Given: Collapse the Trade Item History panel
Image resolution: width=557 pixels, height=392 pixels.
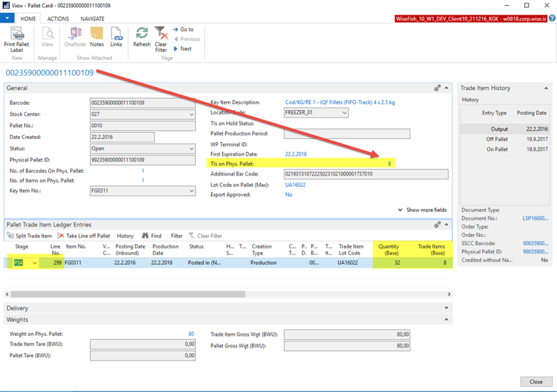Looking at the screenshot, I should tap(546, 88).
